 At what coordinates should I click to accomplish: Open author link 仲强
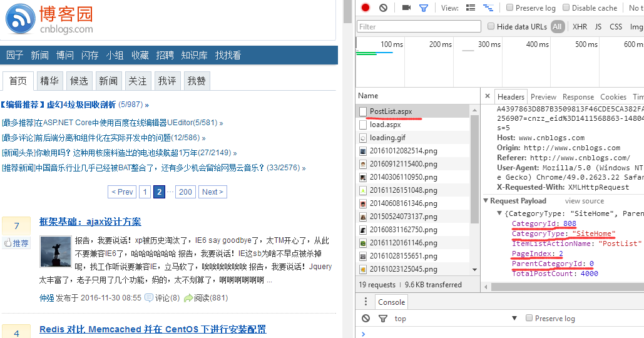tap(46, 298)
